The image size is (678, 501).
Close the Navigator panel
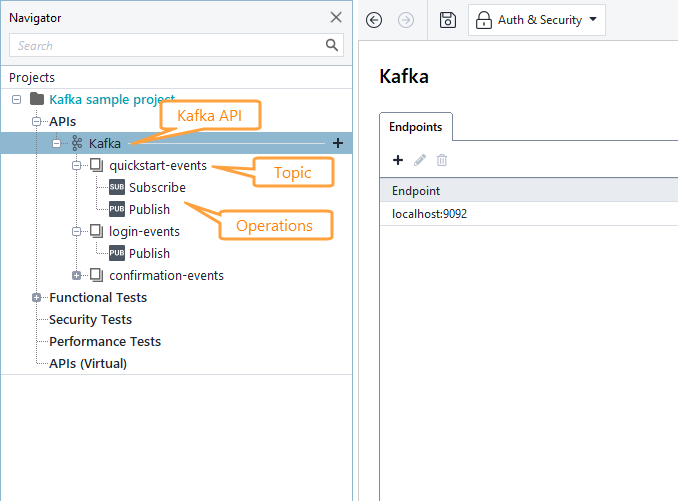336,17
